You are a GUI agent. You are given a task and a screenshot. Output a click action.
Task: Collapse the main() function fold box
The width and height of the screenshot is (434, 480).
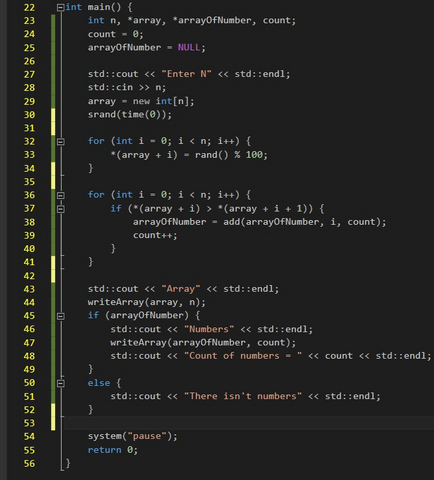[60, 7]
